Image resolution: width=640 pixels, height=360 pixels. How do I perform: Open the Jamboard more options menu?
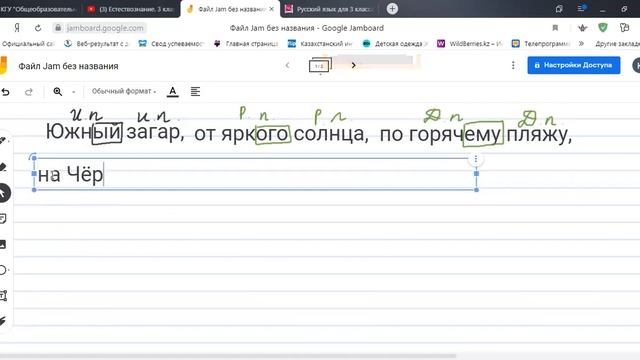coord(513,65)
